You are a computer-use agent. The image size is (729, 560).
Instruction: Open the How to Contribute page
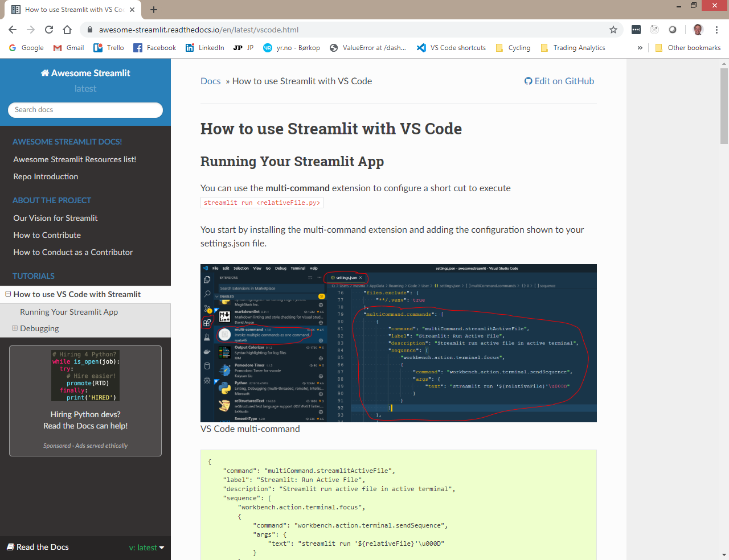coord(47,235)
